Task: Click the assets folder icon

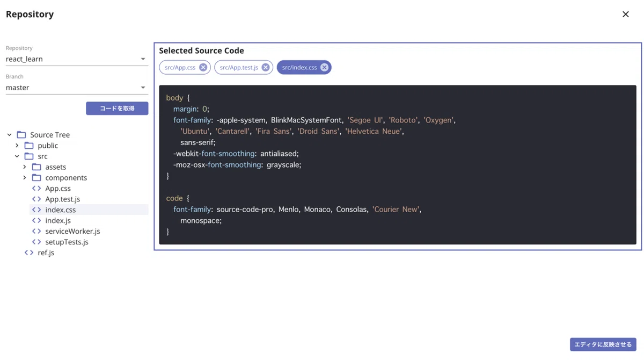Action: pos(36,167)
